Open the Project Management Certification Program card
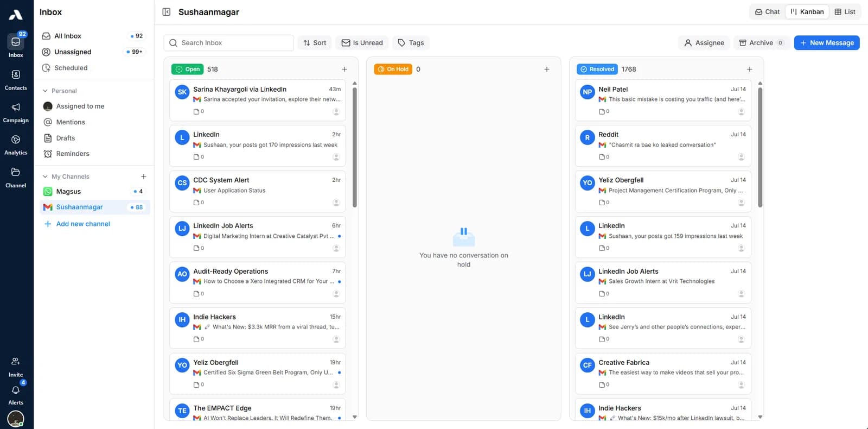Screen dimensions: 868x429 [663, 192]
